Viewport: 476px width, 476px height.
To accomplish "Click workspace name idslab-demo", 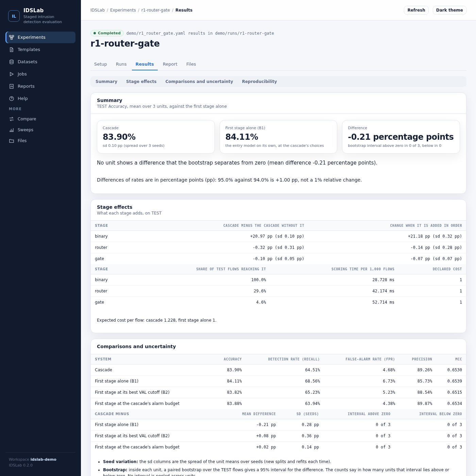I will tap(44, 460).
